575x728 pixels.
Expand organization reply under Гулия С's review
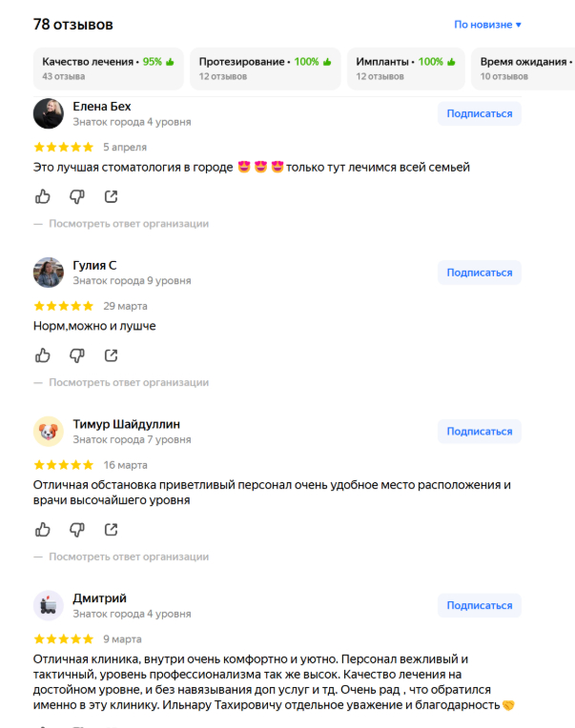coord(129,382)
